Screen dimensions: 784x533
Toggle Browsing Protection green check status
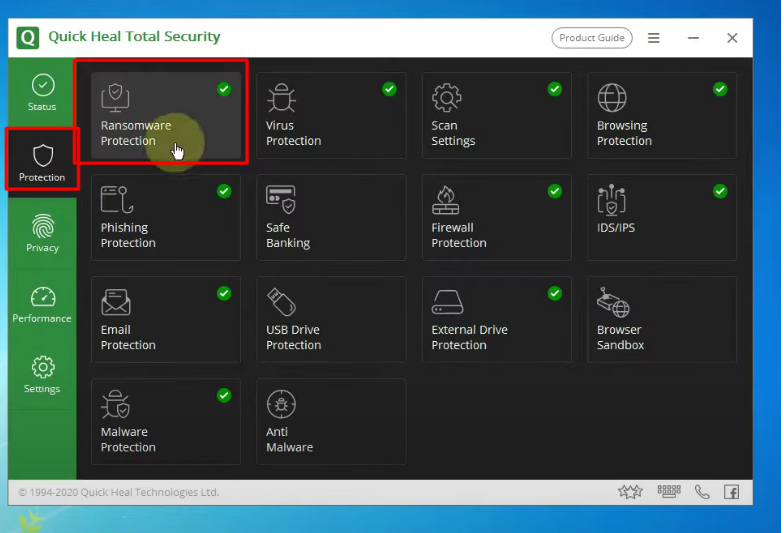[x=720, y=89]
